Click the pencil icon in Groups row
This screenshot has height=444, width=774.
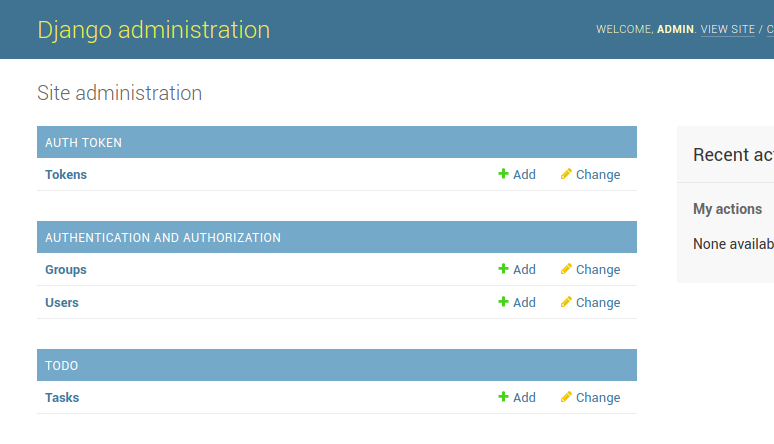(x=566, y=269)
